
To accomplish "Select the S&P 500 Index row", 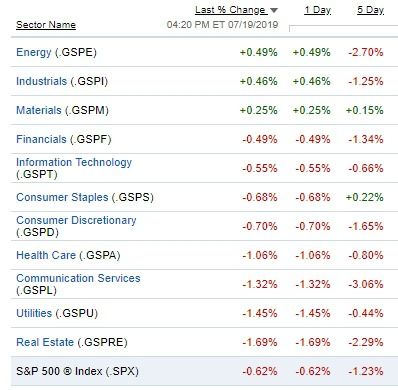I will tap(204, 371).
